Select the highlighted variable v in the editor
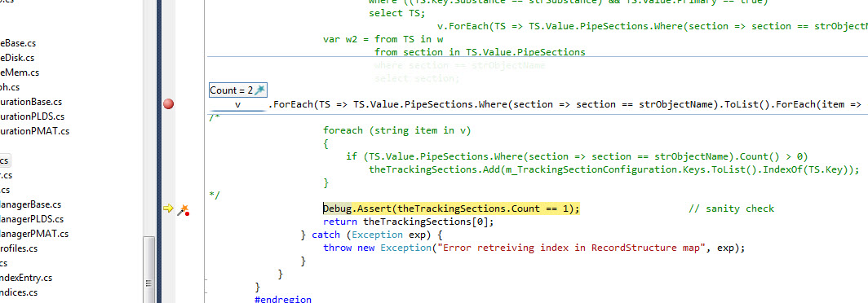 coord(237,104)
